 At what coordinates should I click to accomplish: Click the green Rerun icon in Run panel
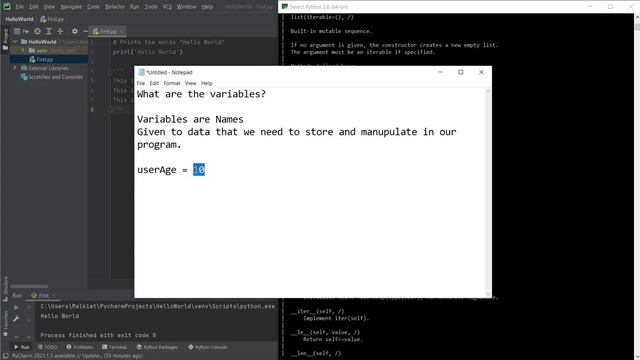(16, 307)
